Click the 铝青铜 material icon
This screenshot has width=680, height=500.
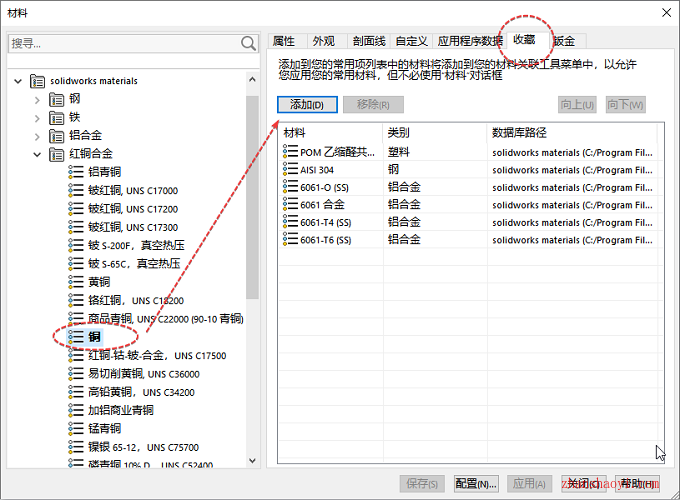click(x=75, y=172)
